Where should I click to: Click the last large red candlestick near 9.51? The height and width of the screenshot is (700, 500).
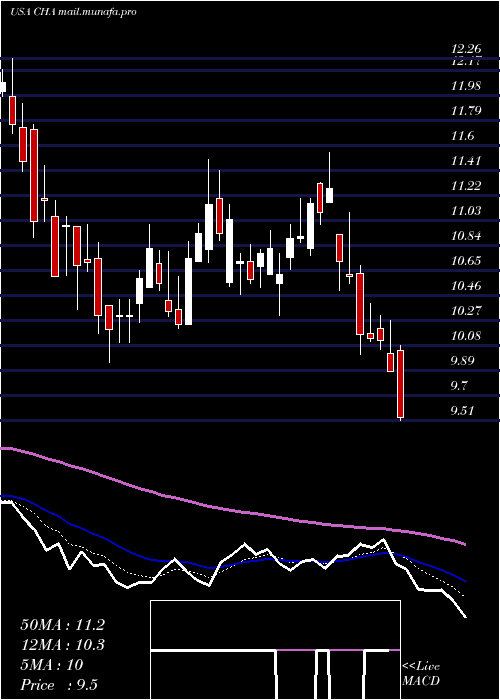[400, 384]
